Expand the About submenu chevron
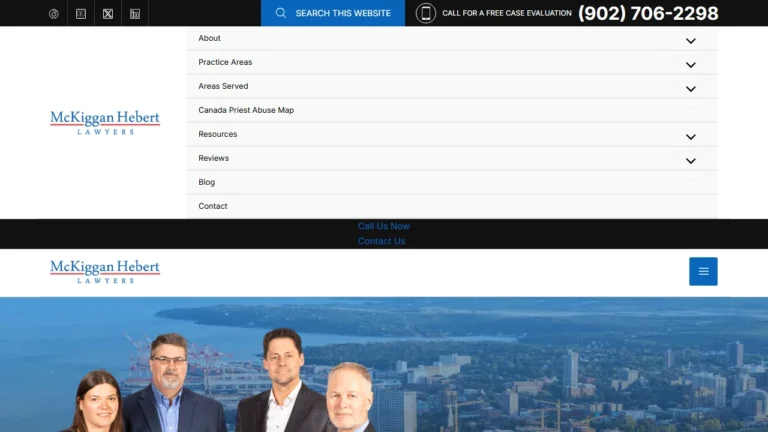Screen dimensions: 768x432 691,41
